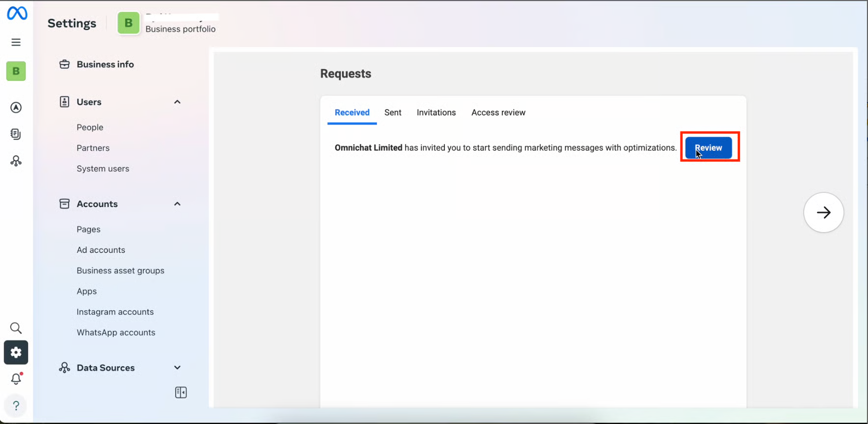The width and height of the screenshot is (868, 424).
Task: Open the hamburger menu in left rail
Action: tap(16, 42)
